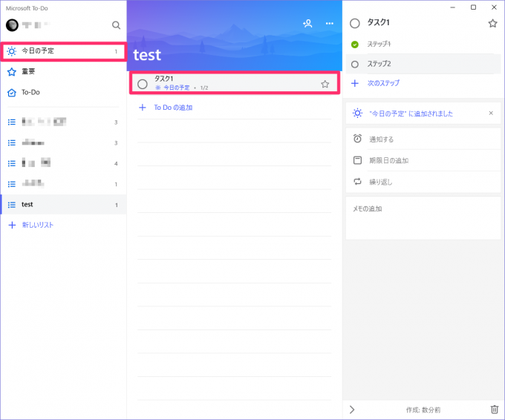Click the list icon beside test

coord(12,205)
